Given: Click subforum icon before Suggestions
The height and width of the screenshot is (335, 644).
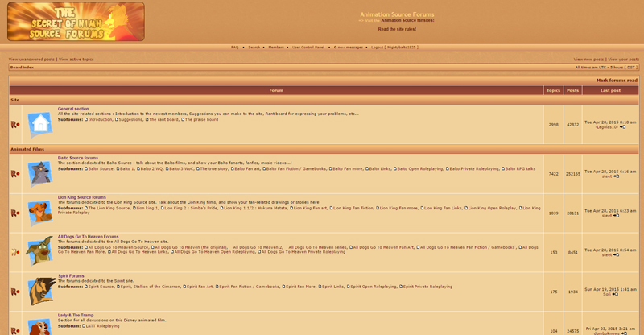Looking at the screenshot, I should tap(117, 119).
